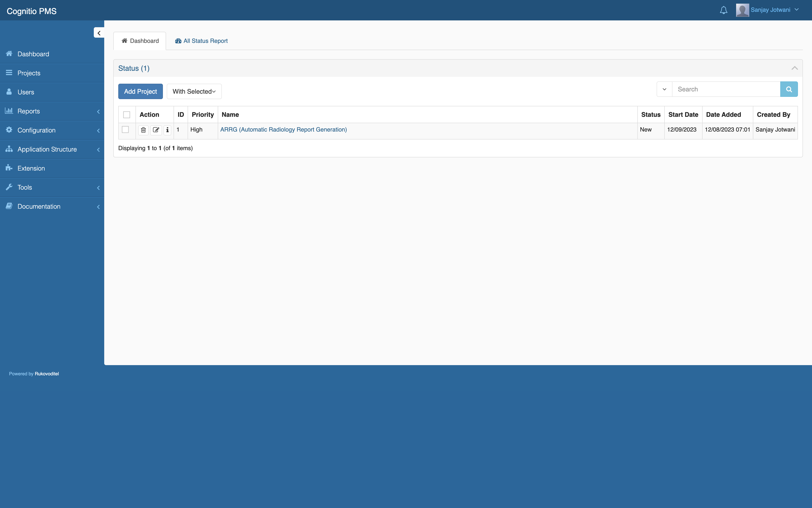Viewport: 812px width, 508px height.
Task: Open Users from the sidebar menu
Action: point(52,92)
